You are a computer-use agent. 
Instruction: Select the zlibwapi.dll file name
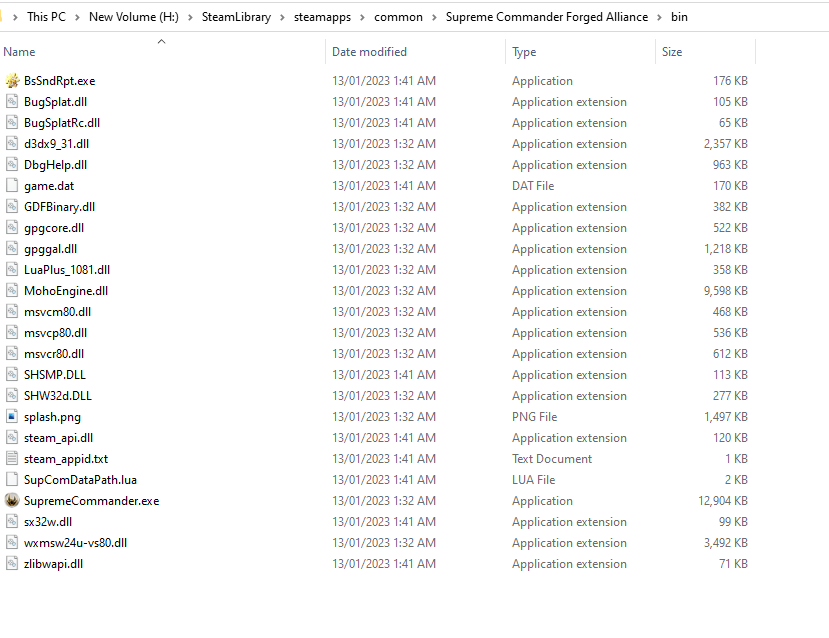click(53, 564)
